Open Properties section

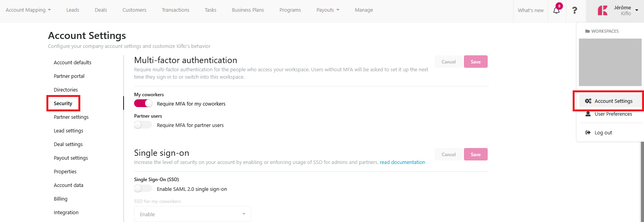pyautogui.click(x=65, y=171)
